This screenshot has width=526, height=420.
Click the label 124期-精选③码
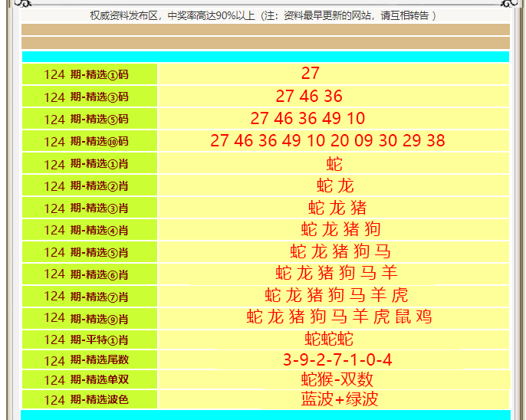[86, 97]
